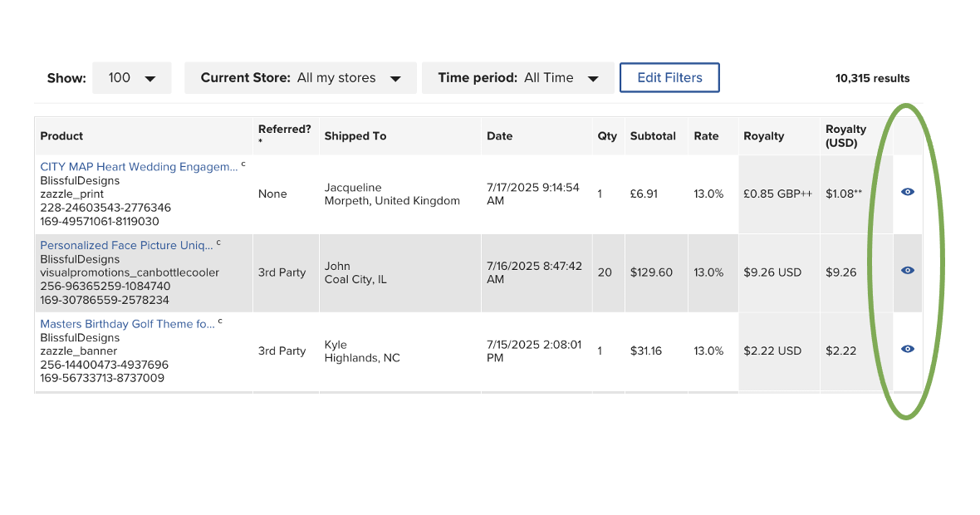Click the Qty column header

click(x=607, y=136)
